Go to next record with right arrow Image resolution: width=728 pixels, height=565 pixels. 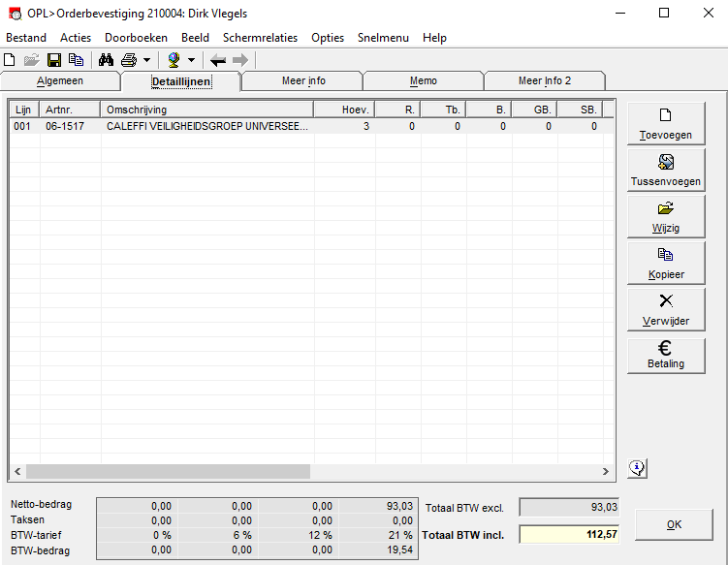pos(240,60)
